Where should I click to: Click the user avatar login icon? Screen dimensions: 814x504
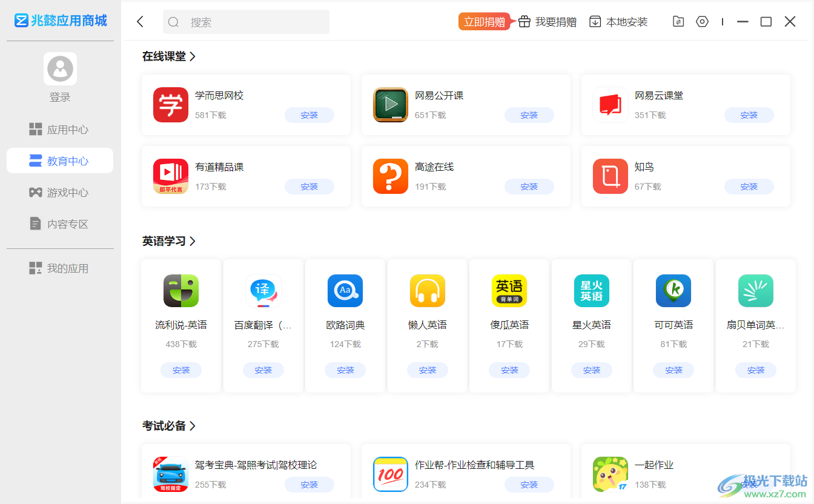pyautogui.click(x=60, y=68)
